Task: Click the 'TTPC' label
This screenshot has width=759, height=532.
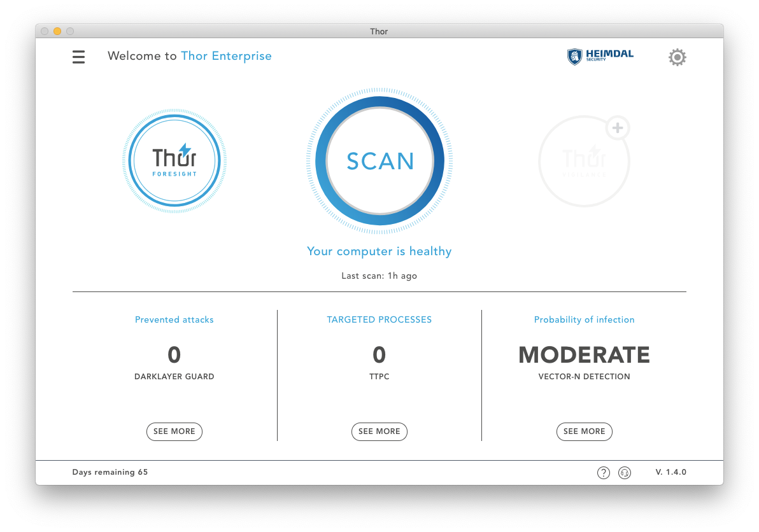Action: click(379, 376)
